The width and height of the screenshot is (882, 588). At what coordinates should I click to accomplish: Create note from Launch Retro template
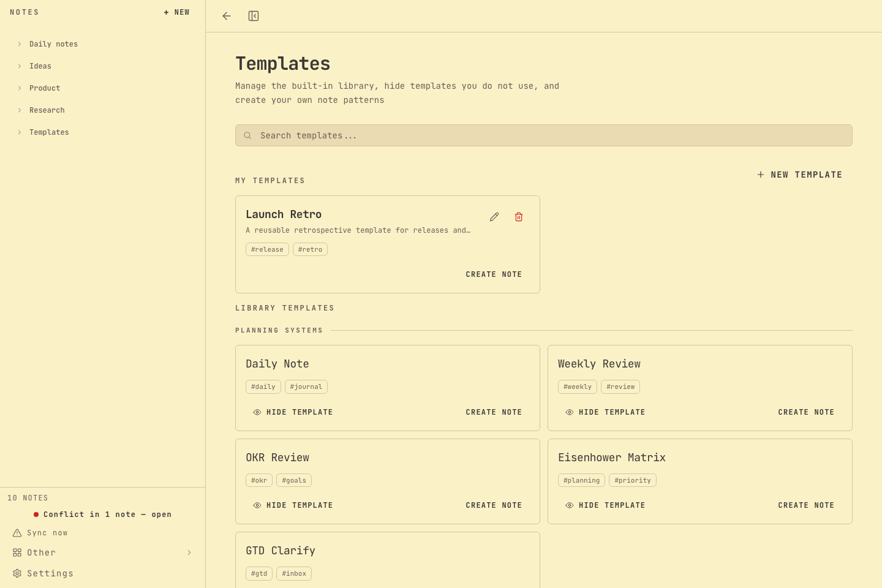(494, 274)
